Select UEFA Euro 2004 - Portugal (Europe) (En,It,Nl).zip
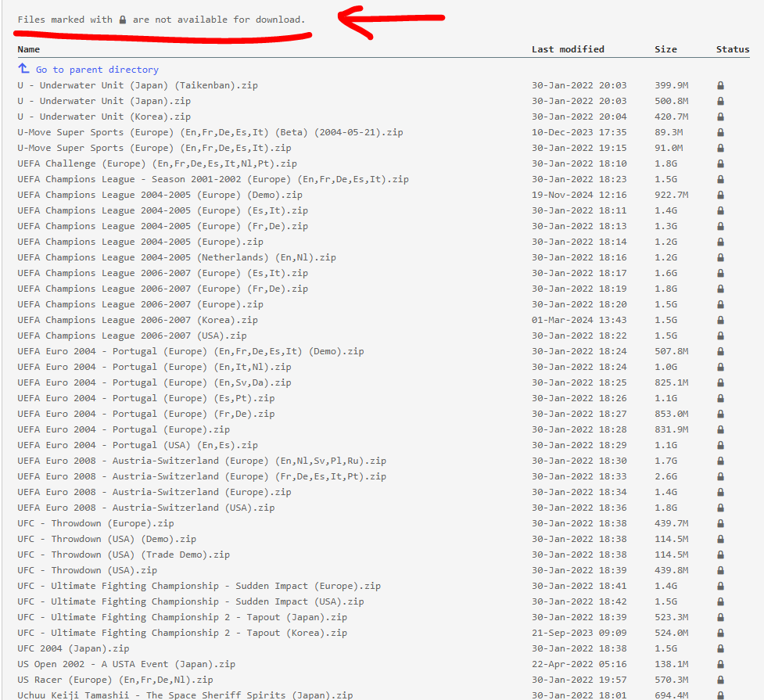Viewport: 764px width, 700px height. [x=155, y=367]
